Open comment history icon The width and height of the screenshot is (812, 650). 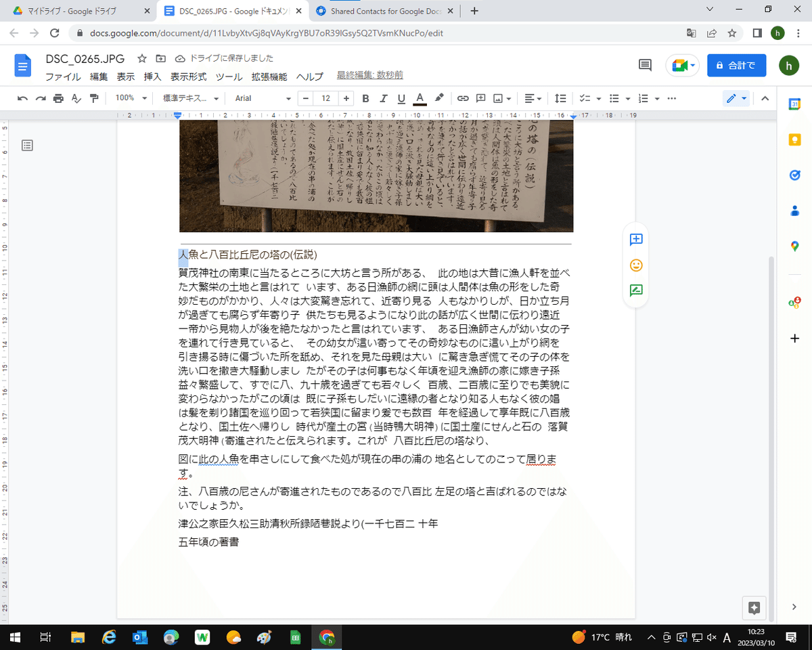pyautogui.click(x=645, y=65)
